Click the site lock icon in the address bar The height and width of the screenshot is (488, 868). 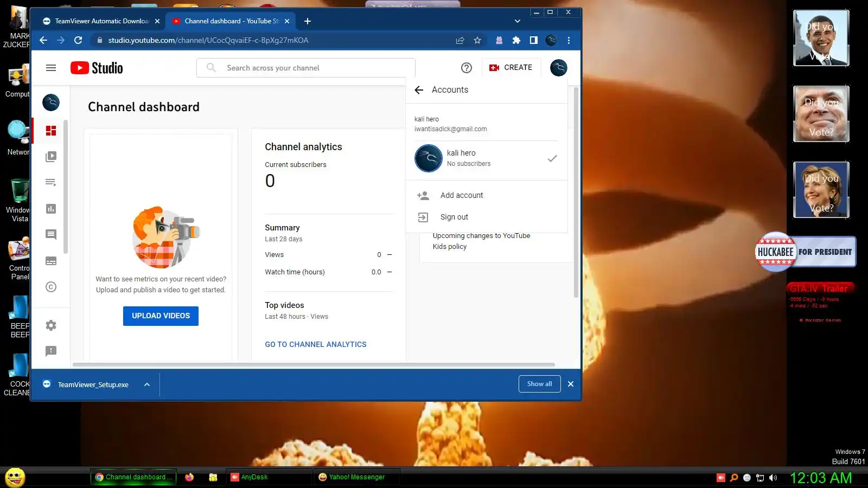pos(99,40)
